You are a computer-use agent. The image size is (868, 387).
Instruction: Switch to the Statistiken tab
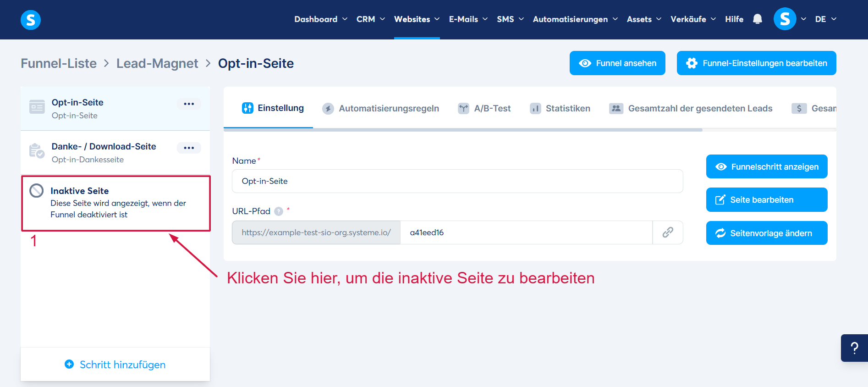click(x=560, y=109)
